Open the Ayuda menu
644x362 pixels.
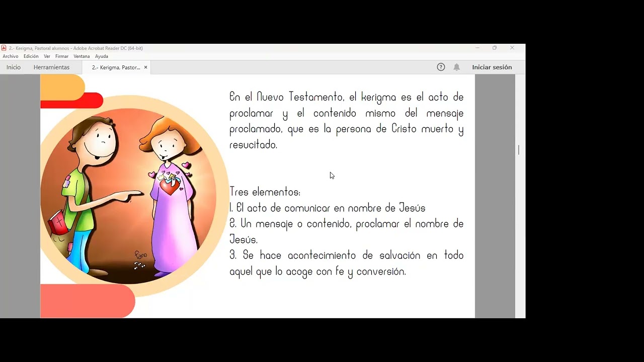(102, 56)
